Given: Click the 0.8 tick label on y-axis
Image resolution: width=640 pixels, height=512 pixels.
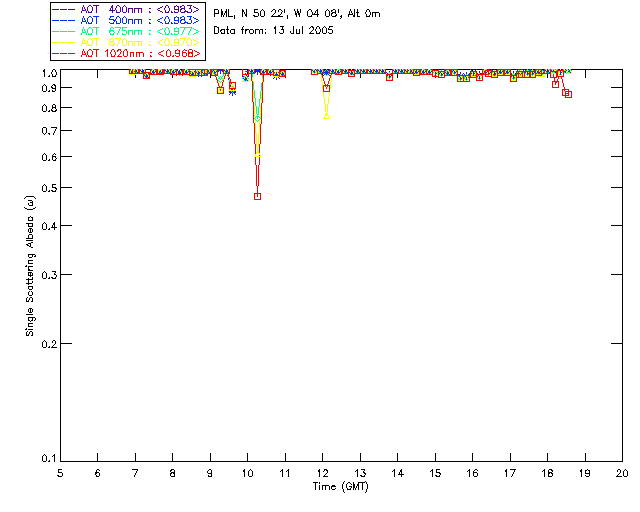Looking at the screenshot, I should tap(49, 108).
